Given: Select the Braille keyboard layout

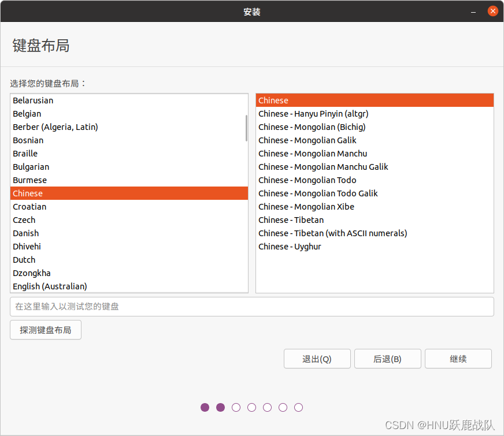Looking at the screenshot, I should pos(25,153).
